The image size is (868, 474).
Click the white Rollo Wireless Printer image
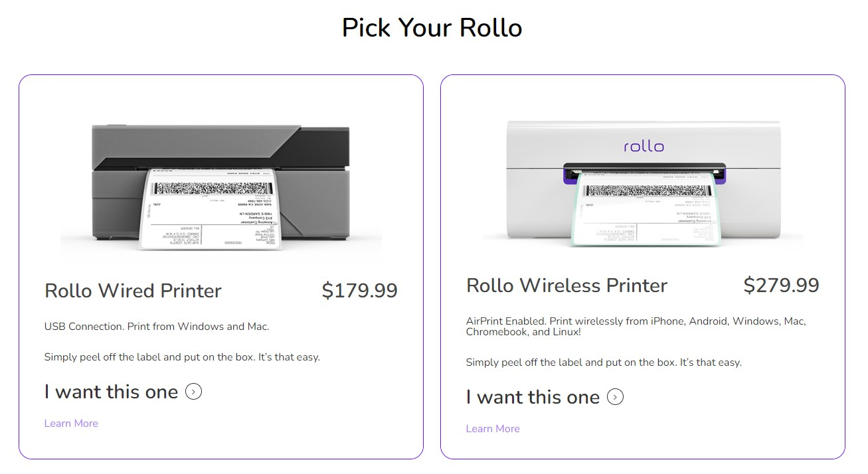pos(643,183)
